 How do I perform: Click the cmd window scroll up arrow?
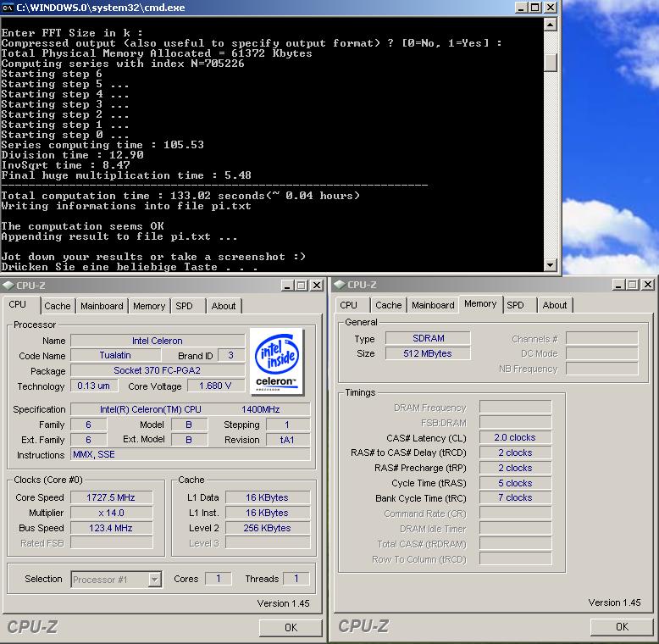click(x=550, y=25)
